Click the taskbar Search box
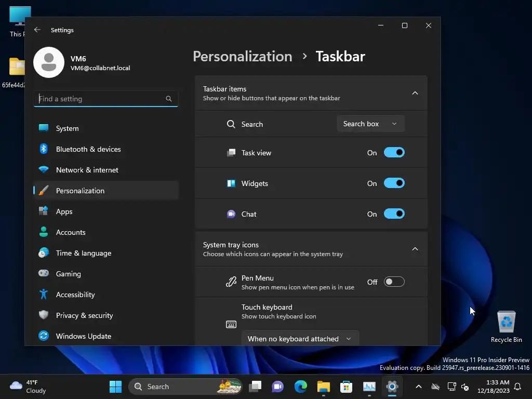This screenshot has width=532, height=399. pos(185,387)
